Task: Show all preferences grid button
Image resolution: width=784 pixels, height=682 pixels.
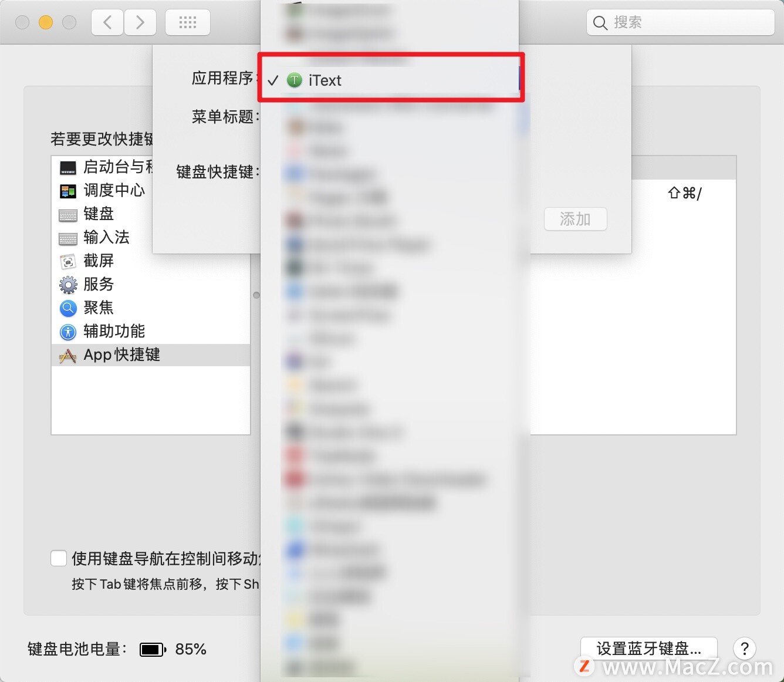Action: click(x=188, y=23)
